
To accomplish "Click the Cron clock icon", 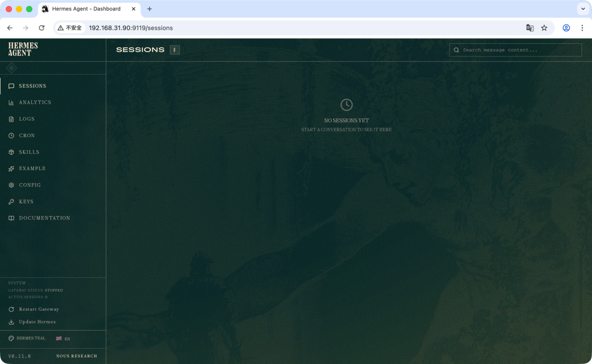I will pos(12,135).
